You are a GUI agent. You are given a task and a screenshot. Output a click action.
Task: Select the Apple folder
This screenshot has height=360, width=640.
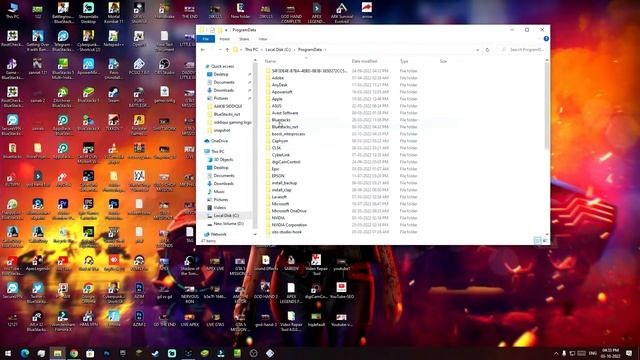click(x=277, y=99)
